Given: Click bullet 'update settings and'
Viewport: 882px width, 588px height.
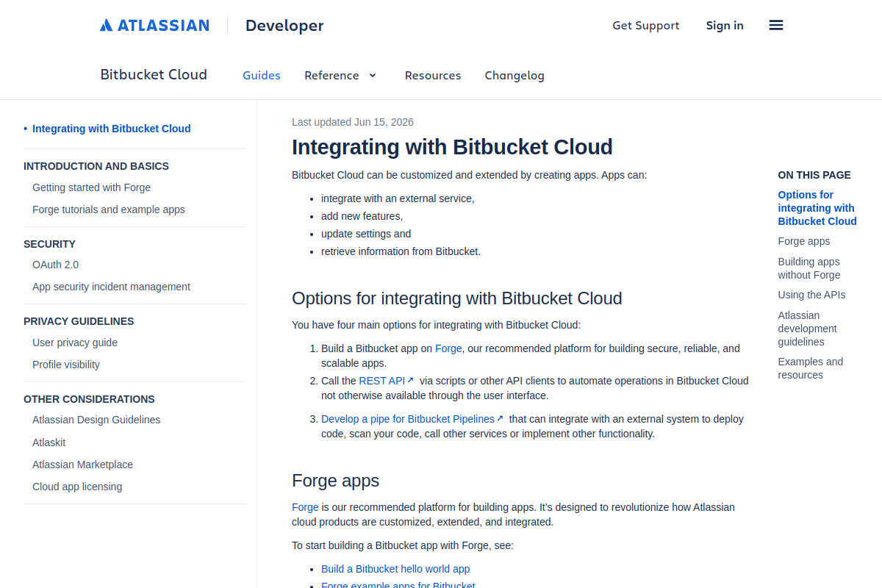Looking at the screenshot, I should 366,234.
